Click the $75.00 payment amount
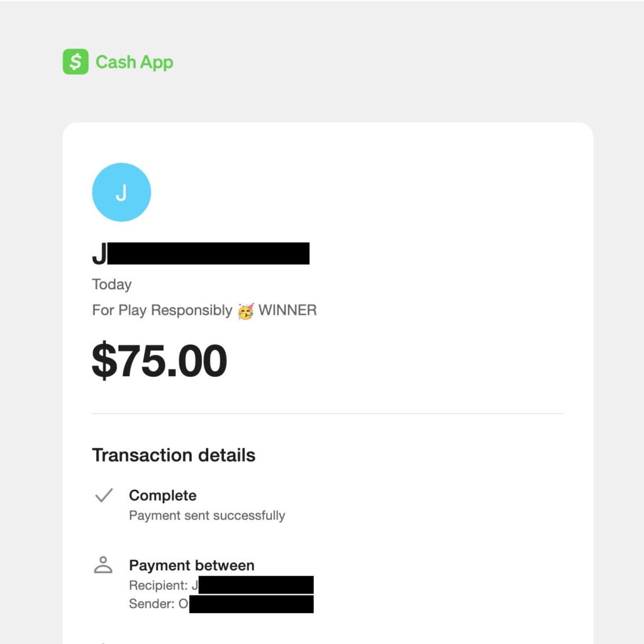Image resolution: width=644 pixels, height=644 pixels. 159,361
